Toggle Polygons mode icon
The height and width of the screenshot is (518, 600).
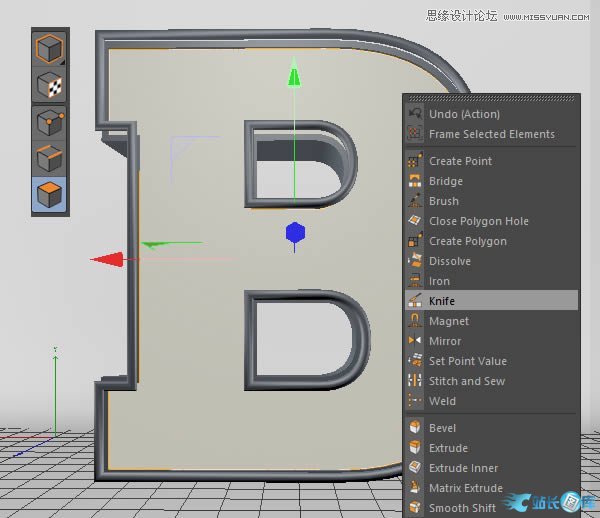[x=49, y=194]
